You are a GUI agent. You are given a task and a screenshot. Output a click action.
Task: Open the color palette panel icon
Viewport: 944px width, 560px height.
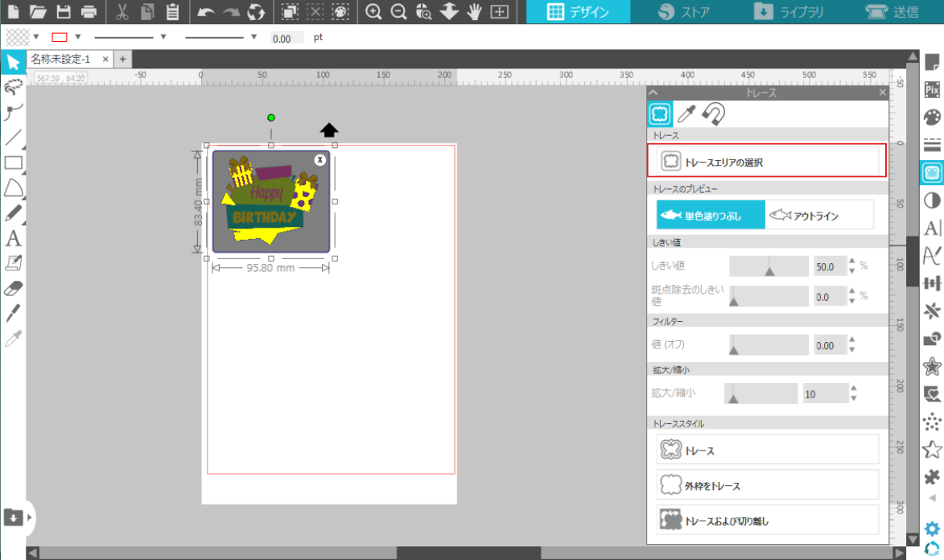(x=932, y=117)
